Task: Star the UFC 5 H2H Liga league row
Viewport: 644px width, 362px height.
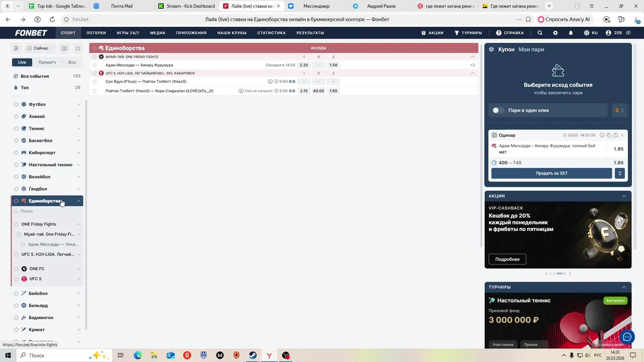Action: 95,73
